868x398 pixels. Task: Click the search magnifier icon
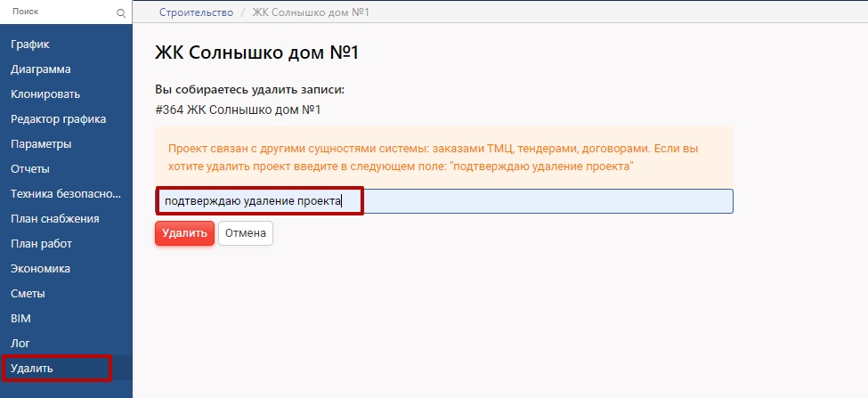(x=121, y=13)
